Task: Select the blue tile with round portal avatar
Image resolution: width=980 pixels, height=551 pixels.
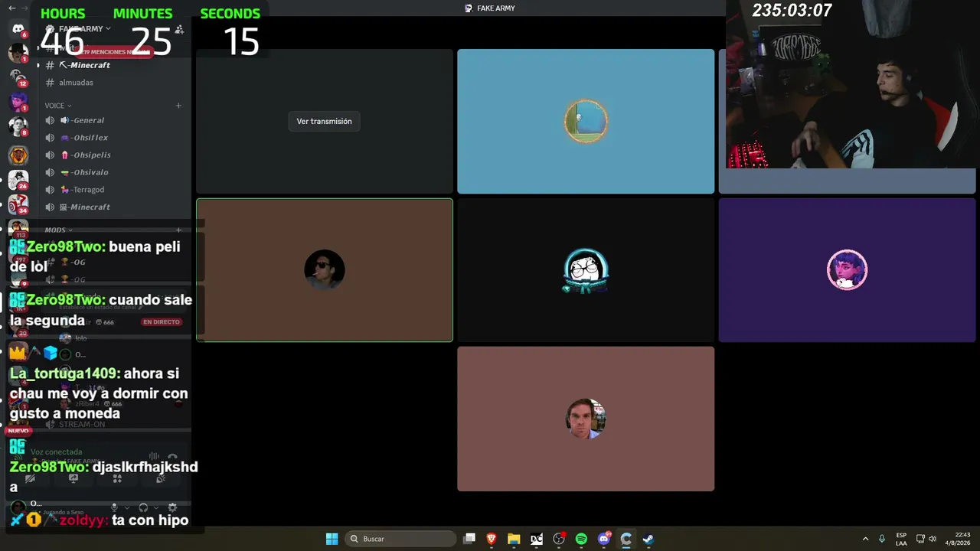Action: pyautogui.click(x=586, y=121)
